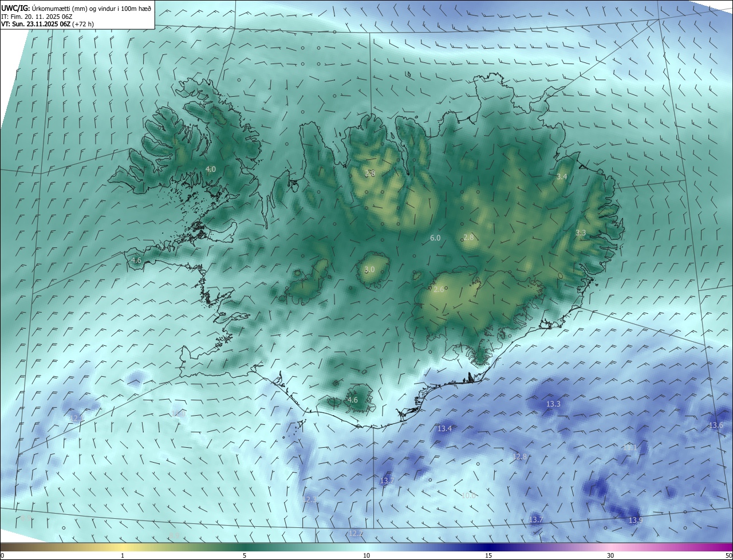Click the title text 'Úrkomumætti (mm) og vindur í 100m hæð'
This screenshot has width=733, height=560.
92,8
